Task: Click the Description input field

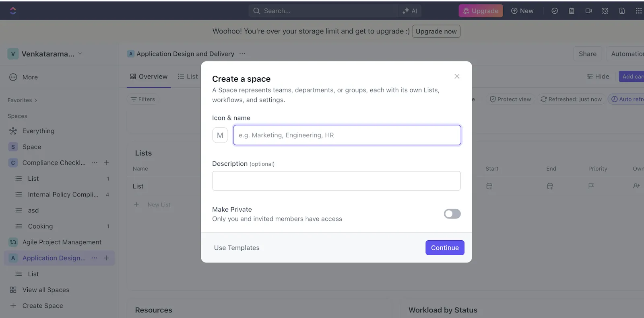Action: 336,181
